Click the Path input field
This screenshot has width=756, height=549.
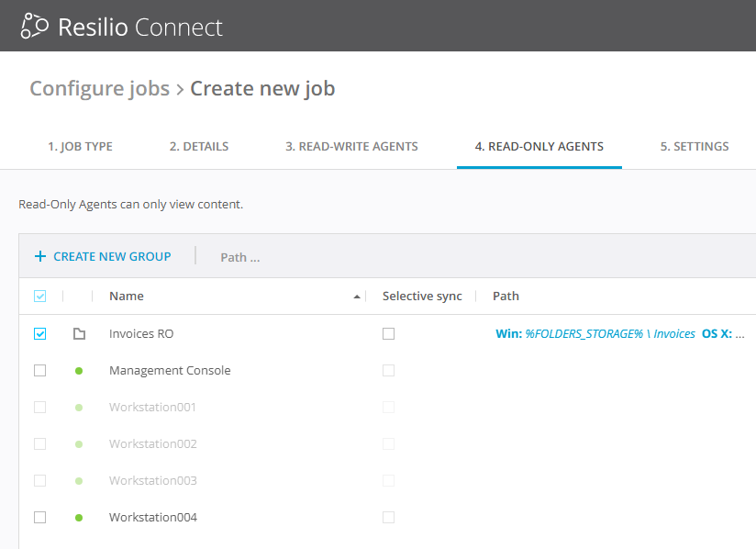pos(367,257)
